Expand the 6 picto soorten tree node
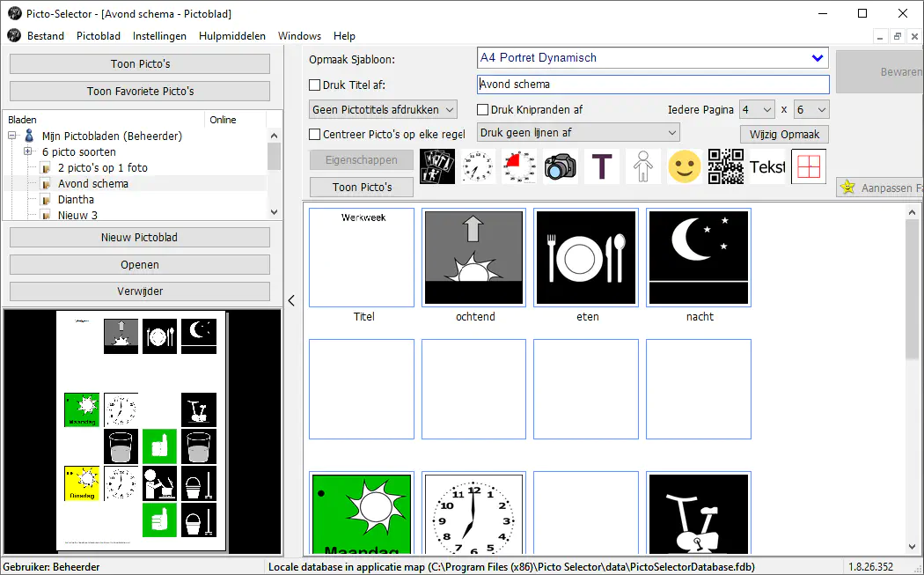This screenshot has width=924, height=575. 28,152
